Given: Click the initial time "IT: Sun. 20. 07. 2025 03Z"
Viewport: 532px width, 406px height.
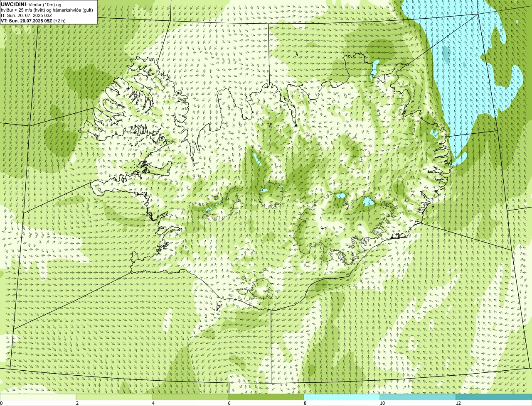Looking at the screenshot, I should (x=27, y=15).
